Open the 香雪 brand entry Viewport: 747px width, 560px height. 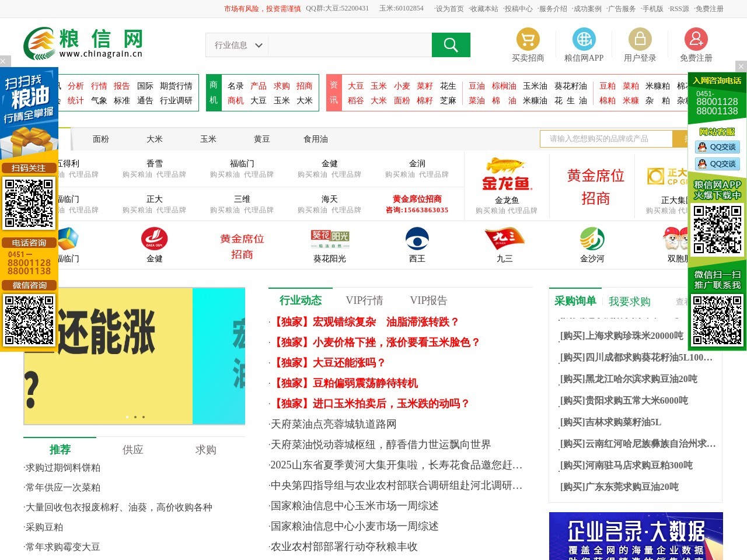[x=155, y=163]
